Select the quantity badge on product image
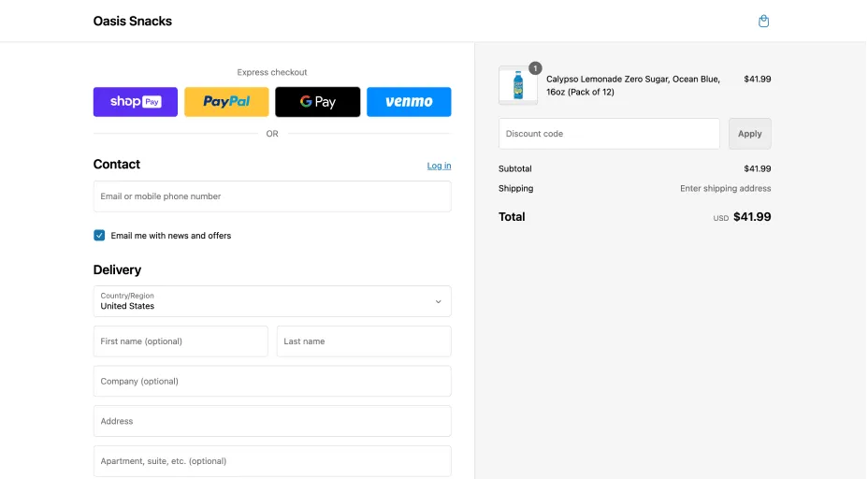This screenshot has width=868, height=479. coord(535,68)
